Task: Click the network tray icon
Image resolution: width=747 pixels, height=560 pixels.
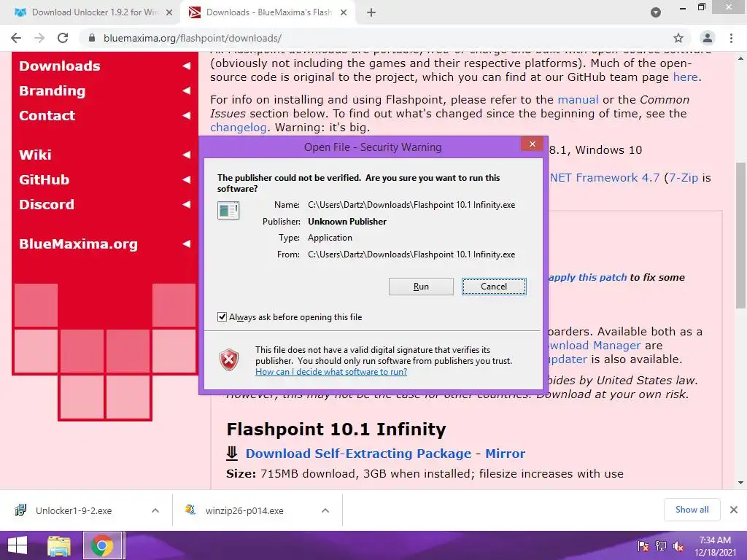Action: click(x=661, y=546)
